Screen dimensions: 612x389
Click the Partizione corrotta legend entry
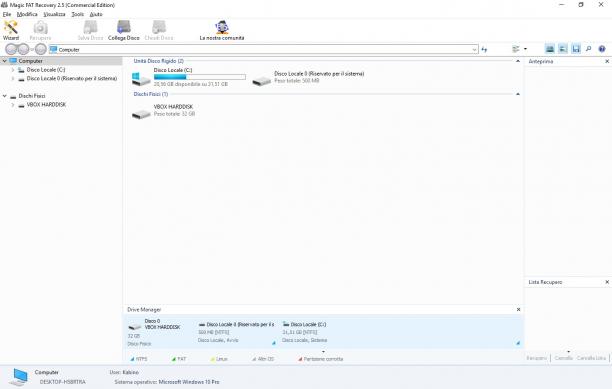(320, 359)
